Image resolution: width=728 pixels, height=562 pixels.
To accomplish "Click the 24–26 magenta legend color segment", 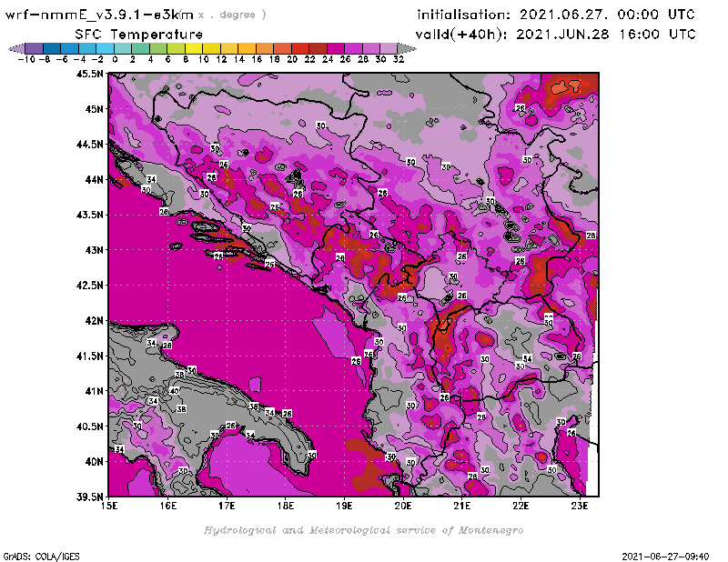I will pos(336,48).
